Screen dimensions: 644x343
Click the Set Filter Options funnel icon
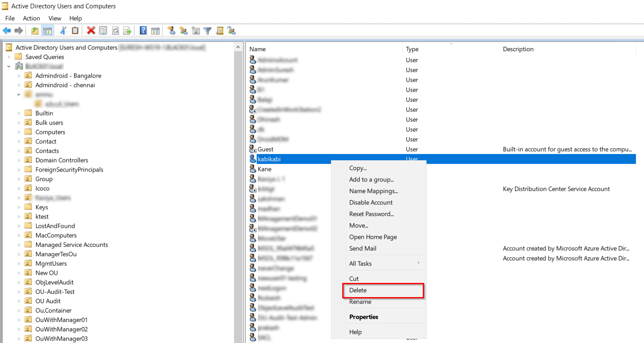pyautogui.click(x=207, y=30)
